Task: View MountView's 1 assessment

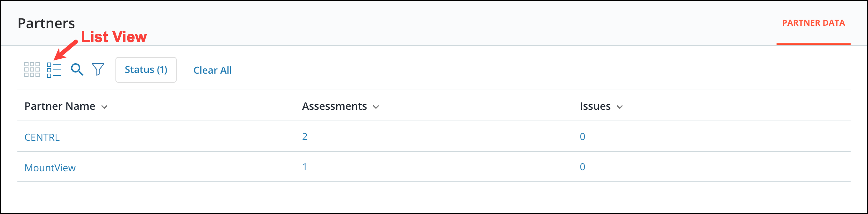Action: [305, 167]
